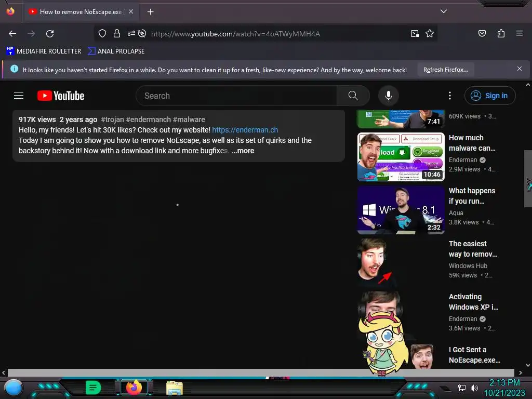Open The easiest way to remov... video title
Screen dimensions: 532x399
(473, 249)
